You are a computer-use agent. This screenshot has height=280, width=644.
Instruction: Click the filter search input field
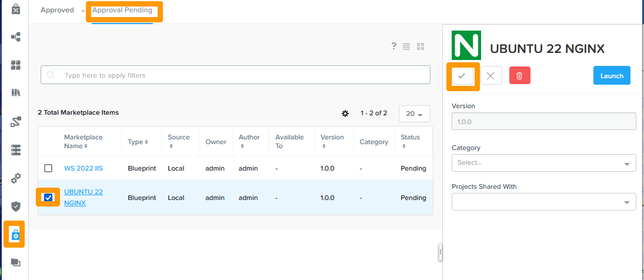pos(235,75)
